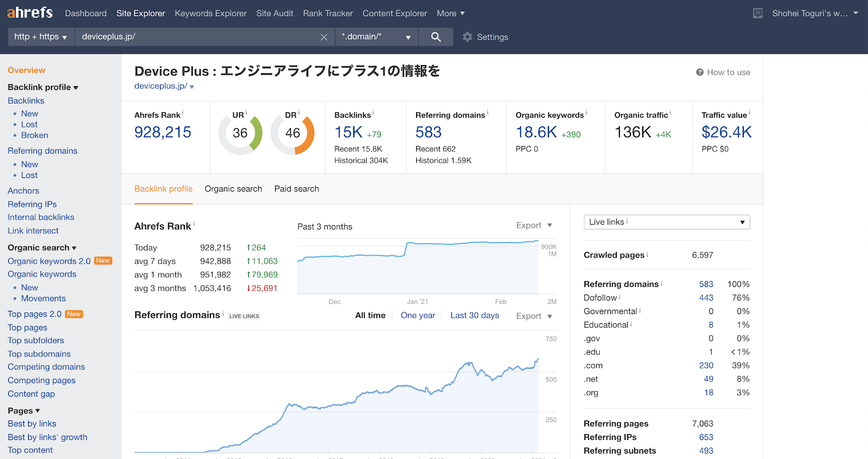This screenshot has width=868, height=459.
Task: Collapse the Organic search sidebar section
Action: pyautogui.click(x=42, y=247)
